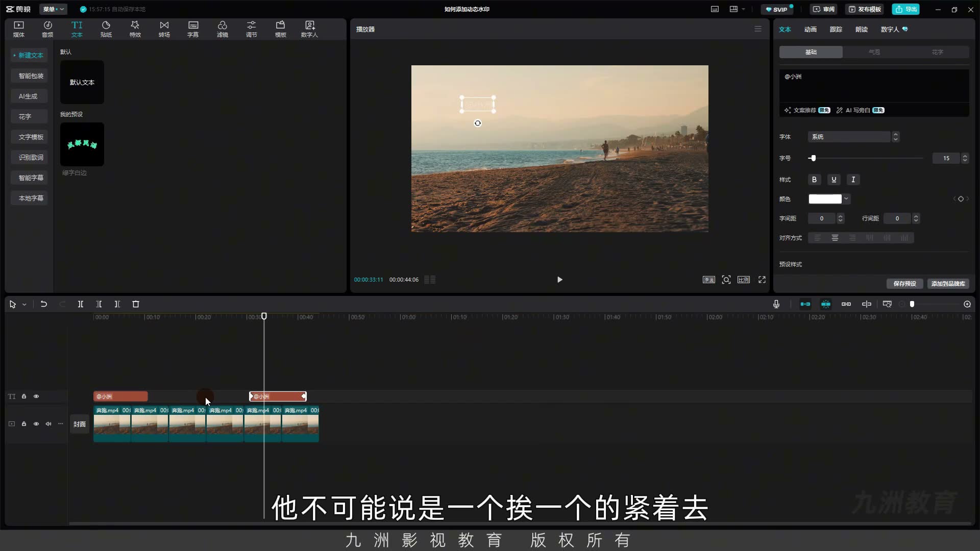Open the 转场 transitions panel
Viewport: 980px width, 551px height.
pyautogui.click(x=164, y=29)
